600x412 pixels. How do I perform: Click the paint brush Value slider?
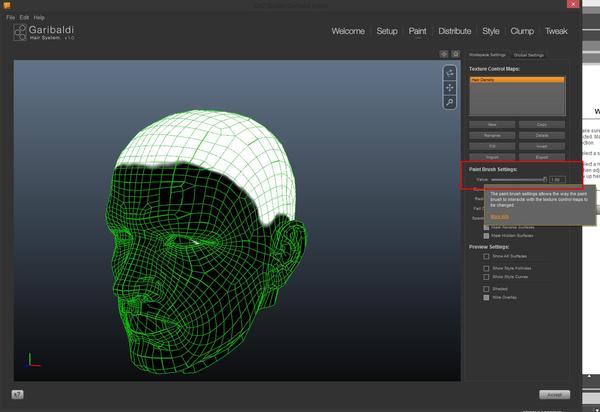[x=518, y=179]
